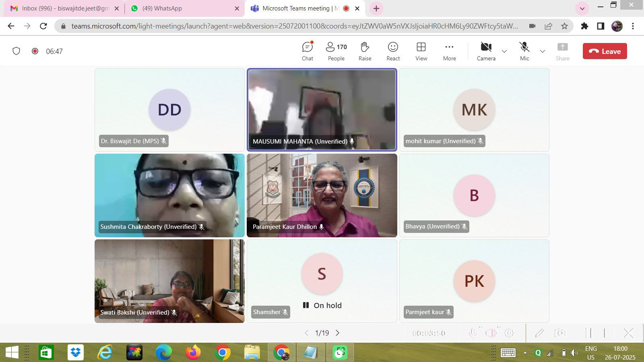Screen dimensions: 644x362
Task: Raise your hand in the meeting
Action: [x=365, y=51]
